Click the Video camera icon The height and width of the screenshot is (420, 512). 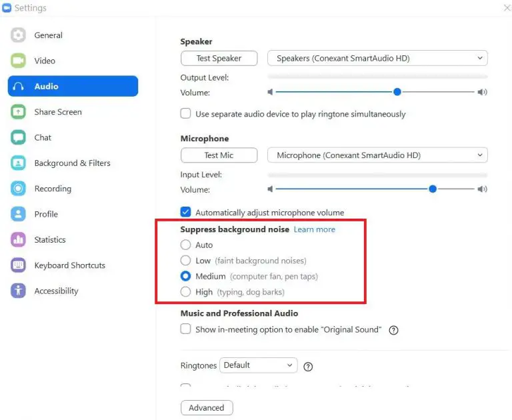tap(18, 61)
